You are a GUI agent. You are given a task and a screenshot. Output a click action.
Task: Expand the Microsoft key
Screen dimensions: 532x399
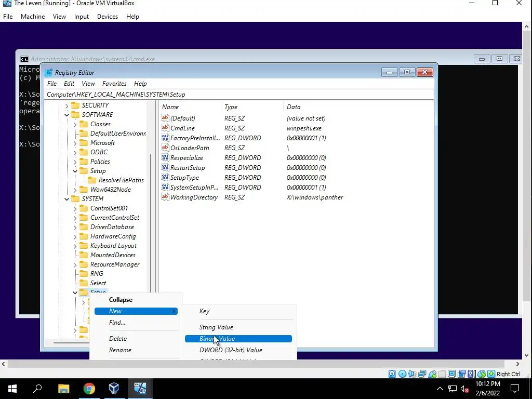[x=75, y=143]
